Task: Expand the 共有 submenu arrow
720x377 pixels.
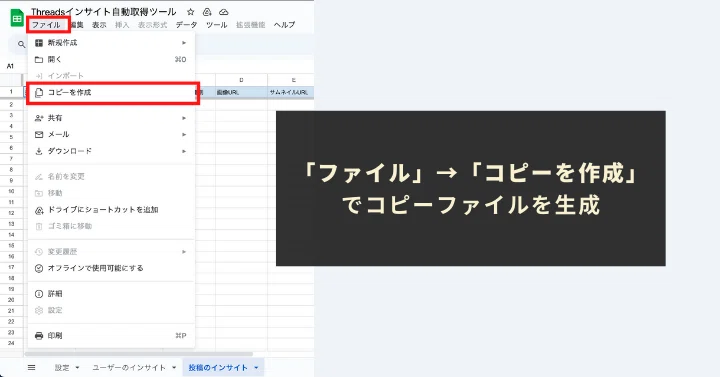Action: tap(184, 118)
